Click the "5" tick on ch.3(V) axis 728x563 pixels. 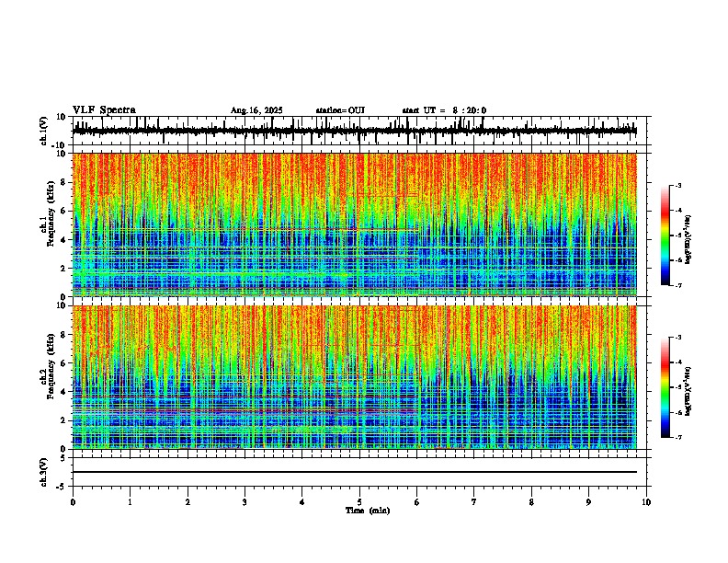pyautogui.click(x=63, y=458)
